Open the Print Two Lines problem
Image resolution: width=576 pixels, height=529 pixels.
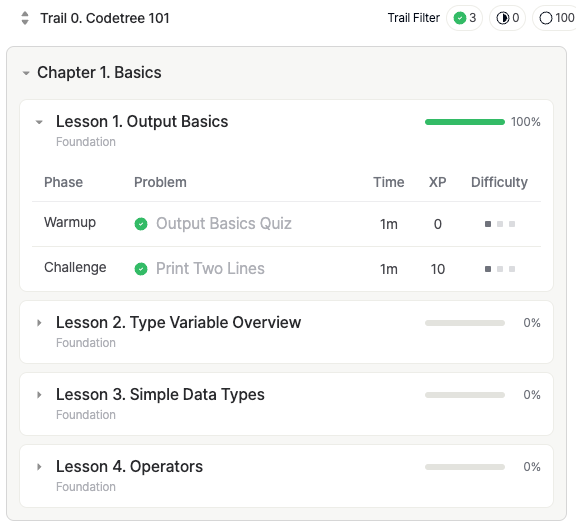[x=210, y=269]
